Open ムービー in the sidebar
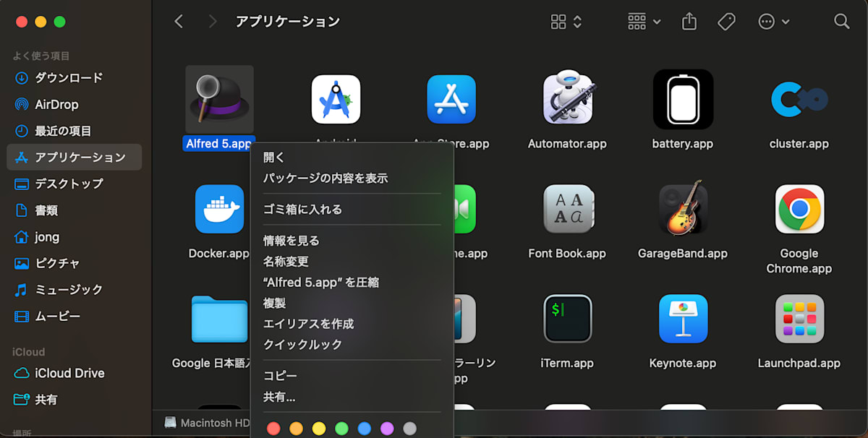Image resolution: width=868 pixels, height=438 pixels. [75, 316]
